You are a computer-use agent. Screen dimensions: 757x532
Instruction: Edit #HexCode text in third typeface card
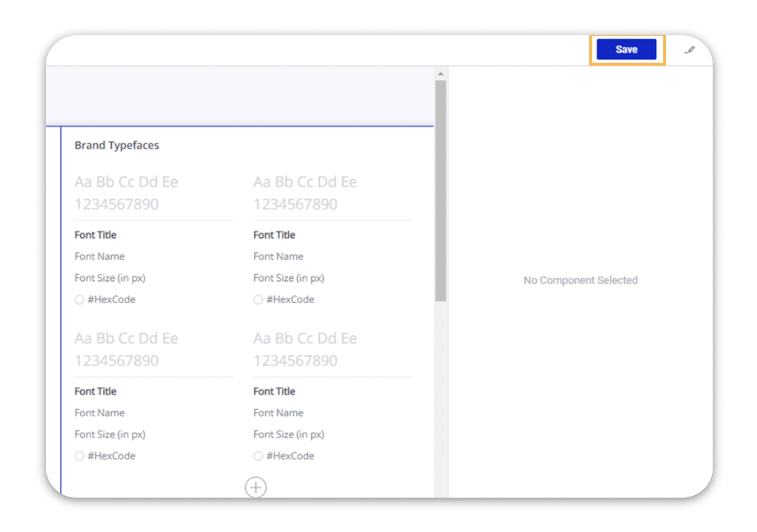pyautogui.click(x=111, y=456)
